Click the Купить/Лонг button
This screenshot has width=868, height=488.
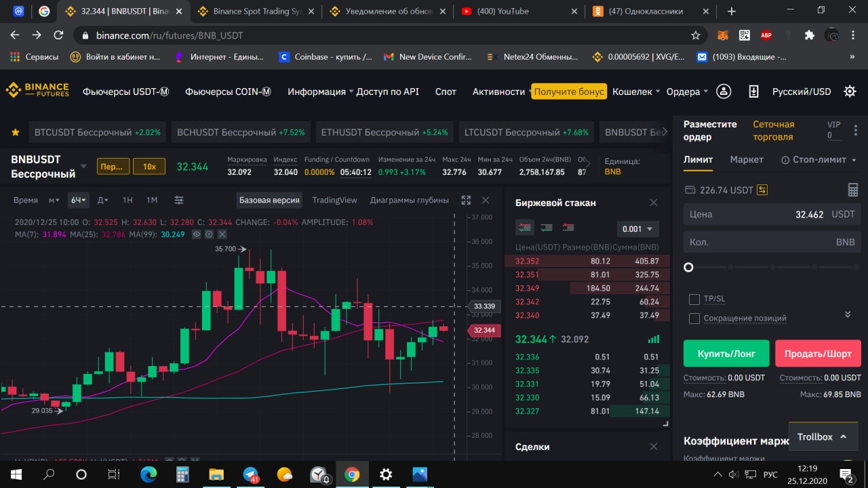[x=726, y=353]
